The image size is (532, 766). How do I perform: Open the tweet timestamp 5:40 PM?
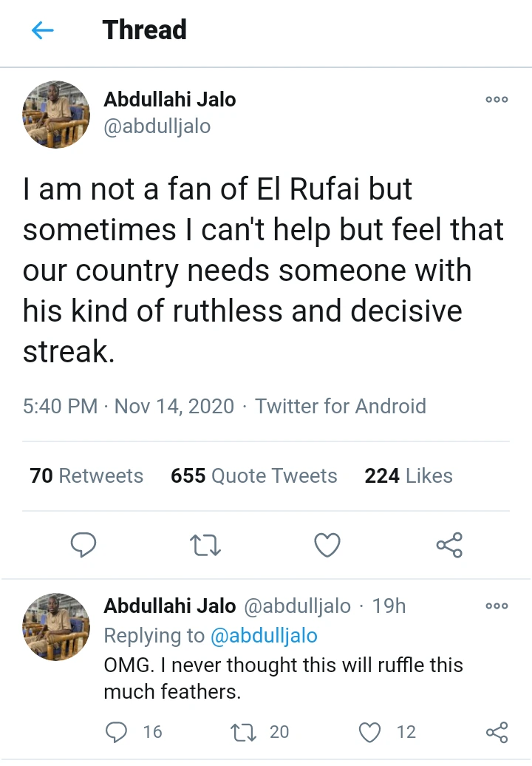click(60, 406)
